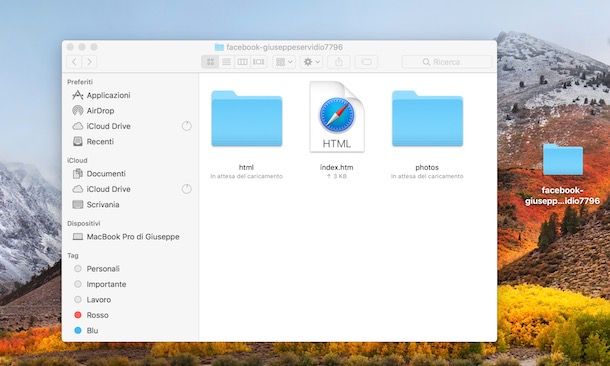Open the gear action menu
This screenshot has width=610, height=366.
tap(312, 62)
